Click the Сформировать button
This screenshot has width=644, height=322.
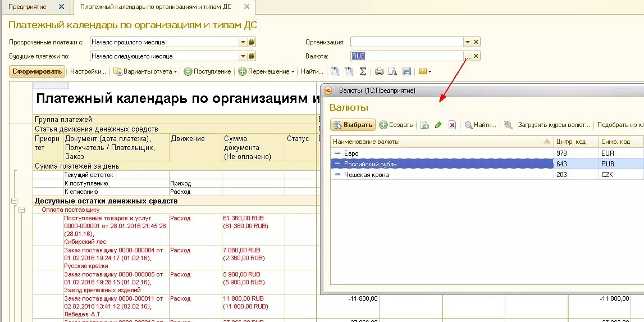click(x=37, y=71)
